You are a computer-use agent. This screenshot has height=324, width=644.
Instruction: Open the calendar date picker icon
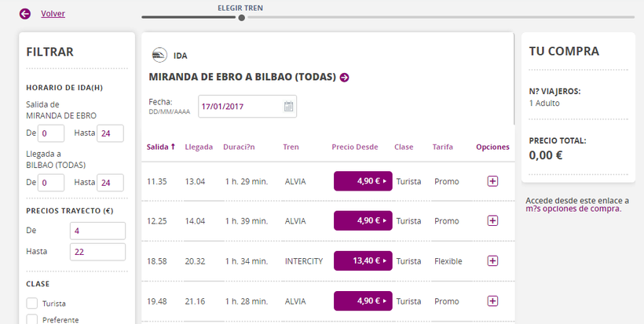288,106
